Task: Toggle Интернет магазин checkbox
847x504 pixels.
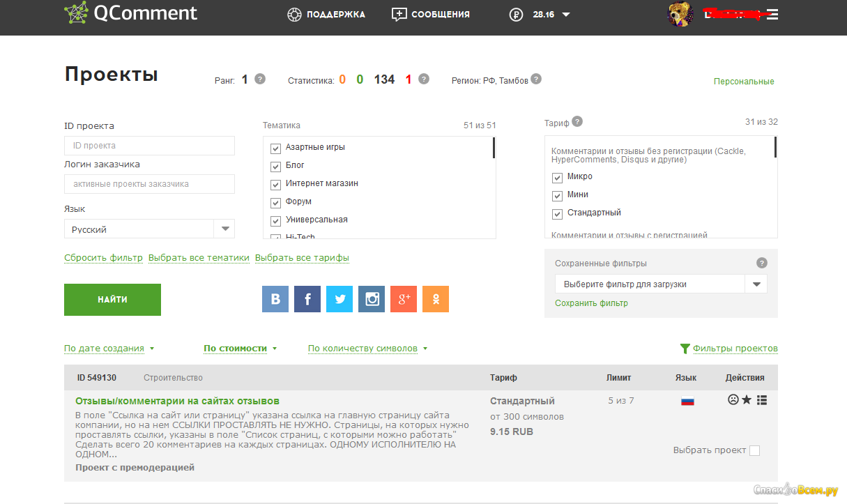Action: click(275, 185)
